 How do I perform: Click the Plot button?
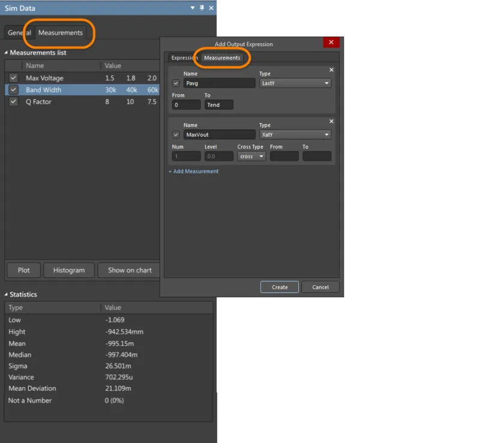click(x=24, y=270)
